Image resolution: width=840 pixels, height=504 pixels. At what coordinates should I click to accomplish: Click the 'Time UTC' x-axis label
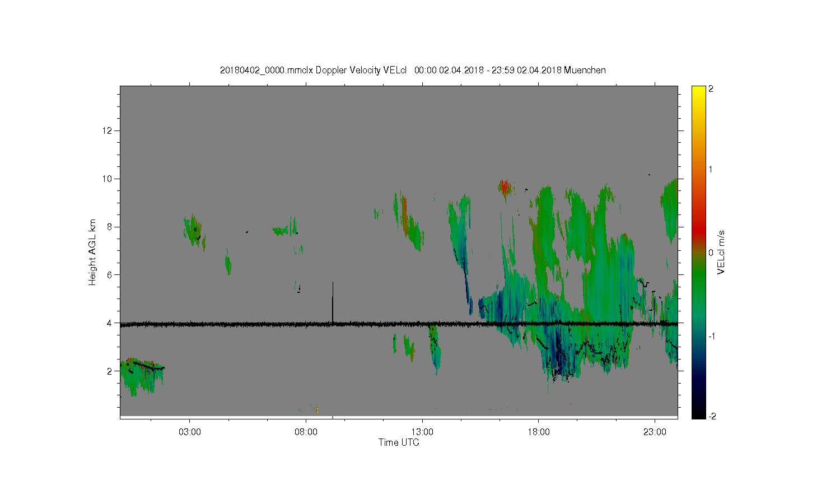[x=399, y=442]
